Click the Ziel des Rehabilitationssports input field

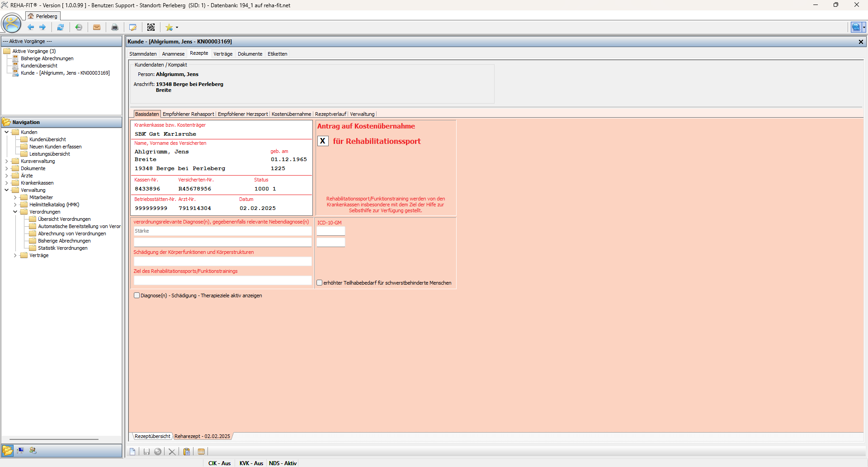(x=222, y=280)
